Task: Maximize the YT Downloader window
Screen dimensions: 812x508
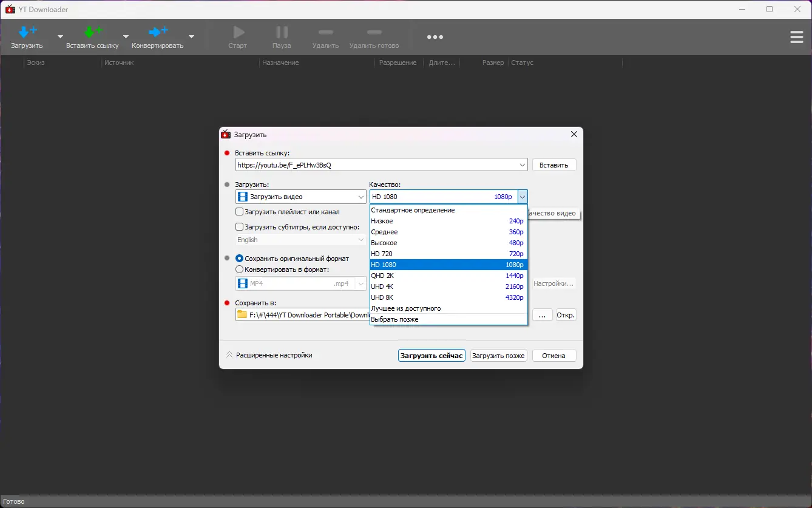Action: click(770, 9)
